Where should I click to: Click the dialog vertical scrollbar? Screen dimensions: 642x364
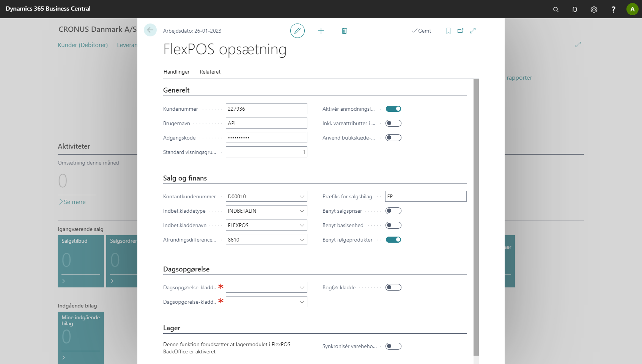pyautogui.click(x=476, y=217)
